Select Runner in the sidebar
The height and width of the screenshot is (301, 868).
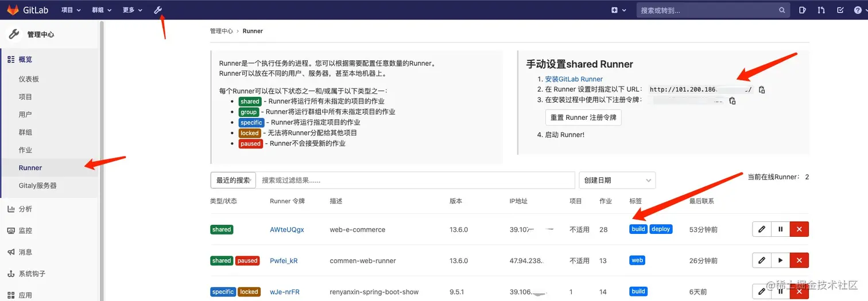pyautogui.click(x=30, y=168)
